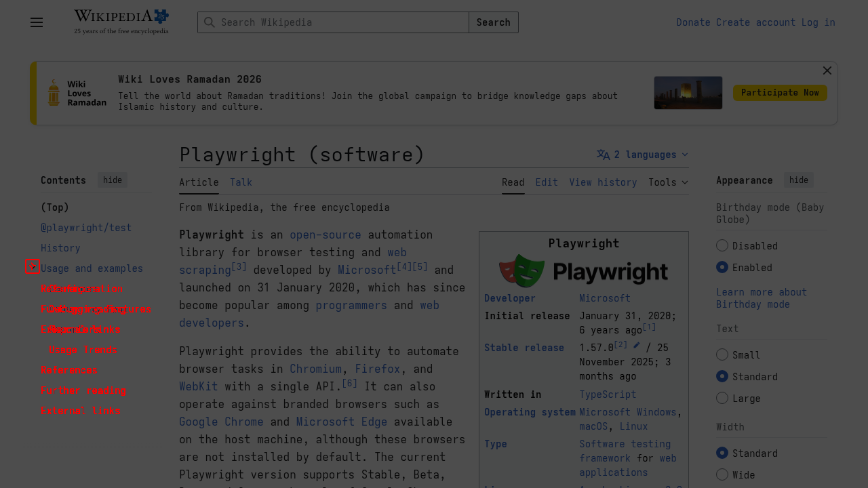This screenshot has height=488, width=868.
Task: Open the Ramadan campaign mosque photo
Action: [x=688, y=92]
